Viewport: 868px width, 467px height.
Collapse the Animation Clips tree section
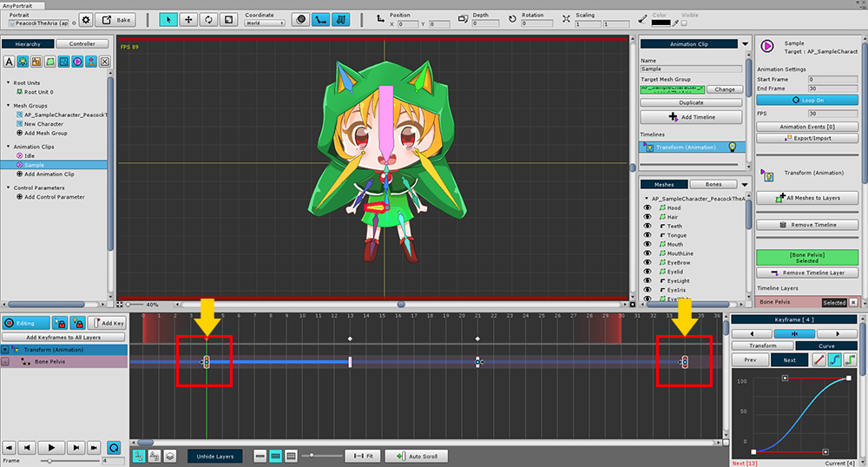coord(9,146)
